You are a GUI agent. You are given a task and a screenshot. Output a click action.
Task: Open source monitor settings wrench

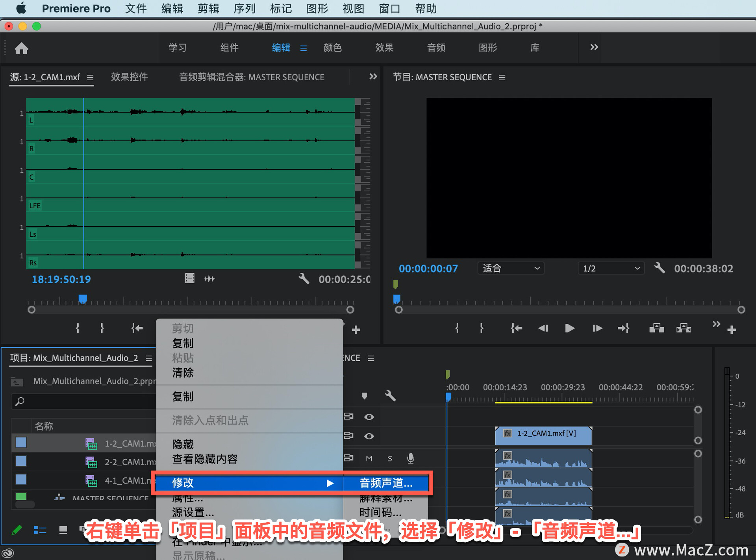pyautogui.click(x=304, y=279)
